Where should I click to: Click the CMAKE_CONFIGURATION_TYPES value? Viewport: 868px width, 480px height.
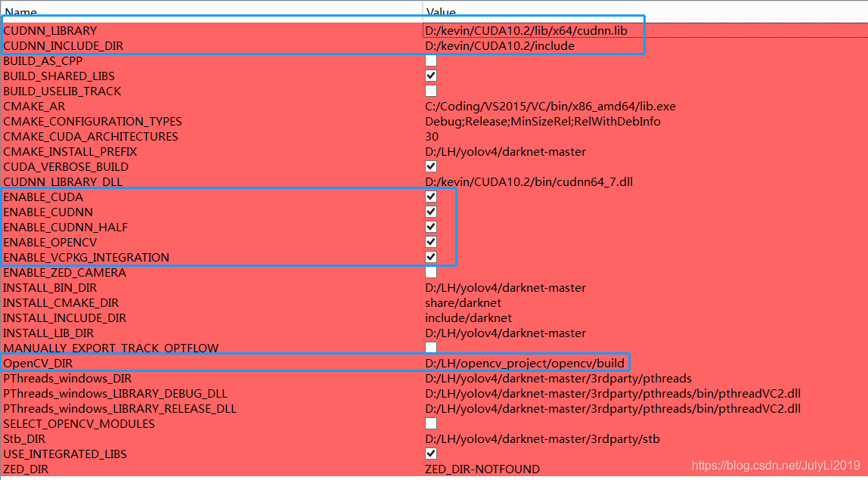tap(543, 121)
